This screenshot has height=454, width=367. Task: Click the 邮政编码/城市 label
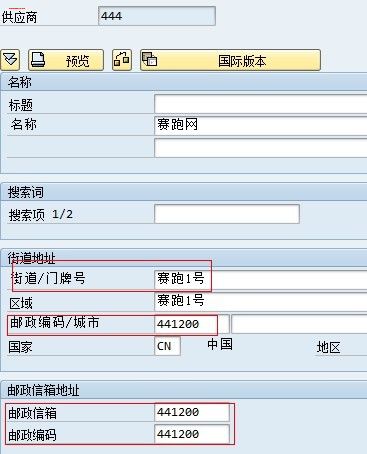[x=55, y=323]
